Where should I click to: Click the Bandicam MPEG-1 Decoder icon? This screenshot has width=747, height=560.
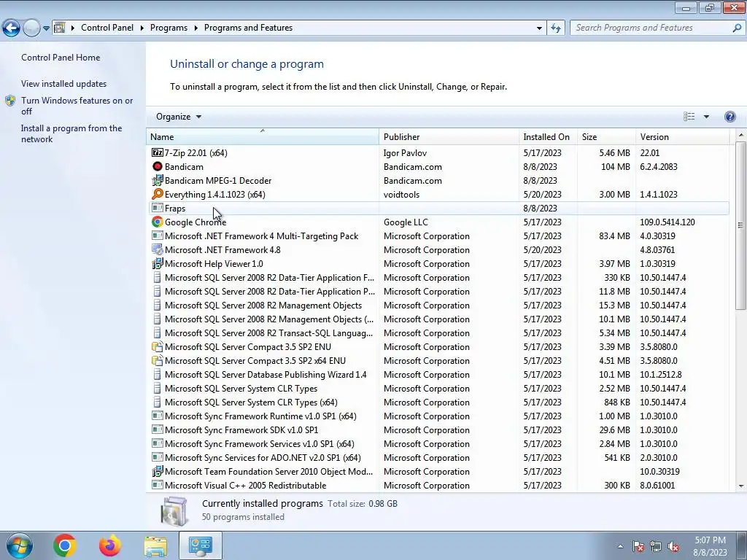point(158,181)
